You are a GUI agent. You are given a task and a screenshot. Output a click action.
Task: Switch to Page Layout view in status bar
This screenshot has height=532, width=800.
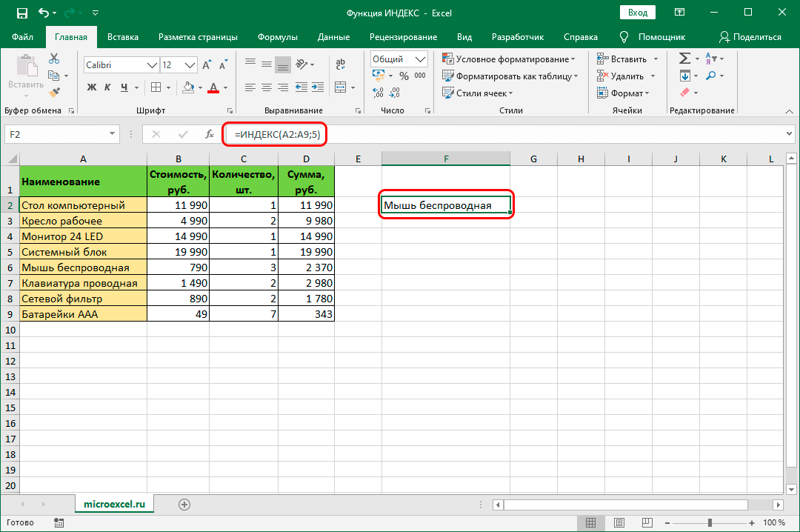click(x=619, y=522)
